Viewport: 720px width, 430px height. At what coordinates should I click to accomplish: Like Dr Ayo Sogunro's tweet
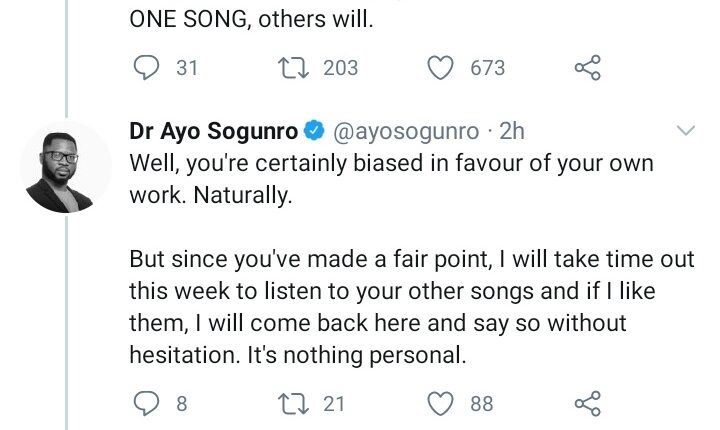pyautogui.click(x=441, y=402)
